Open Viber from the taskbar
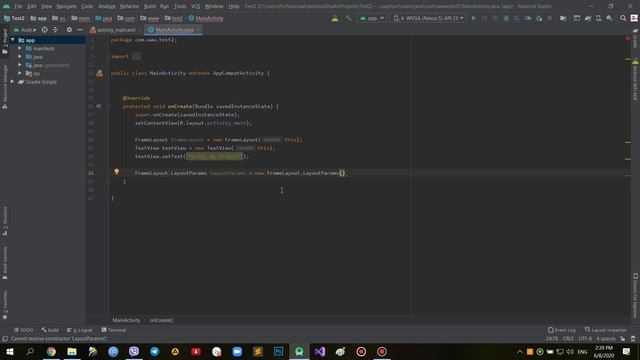Screen dimensions: 640x360 (134, 351)
